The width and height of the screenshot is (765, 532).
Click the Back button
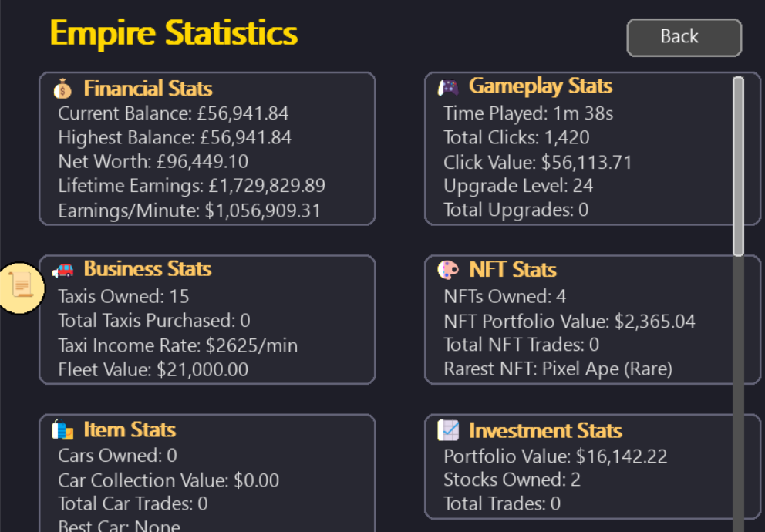click(684, 38)
